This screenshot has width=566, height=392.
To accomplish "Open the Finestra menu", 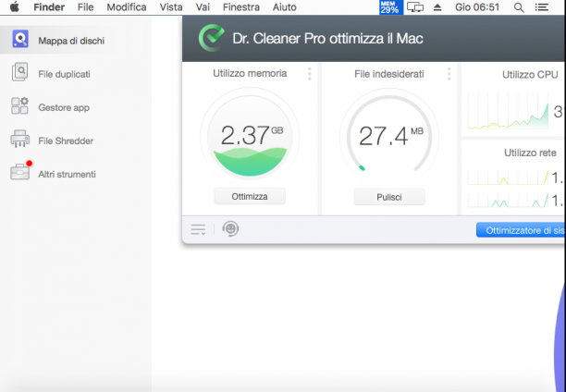I will tap(241, 7).
